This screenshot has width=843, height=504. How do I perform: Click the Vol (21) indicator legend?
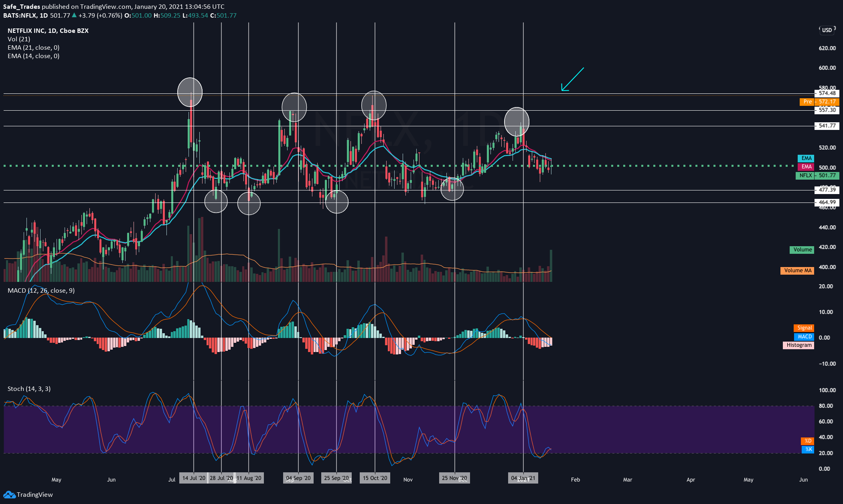click(x=19, y=39)
